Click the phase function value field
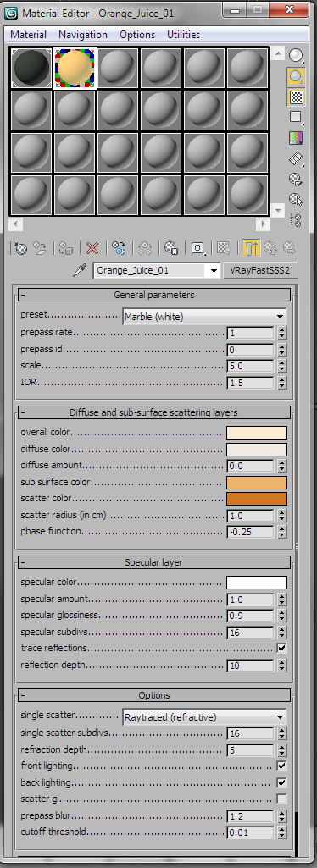 [x=251, y=532]
